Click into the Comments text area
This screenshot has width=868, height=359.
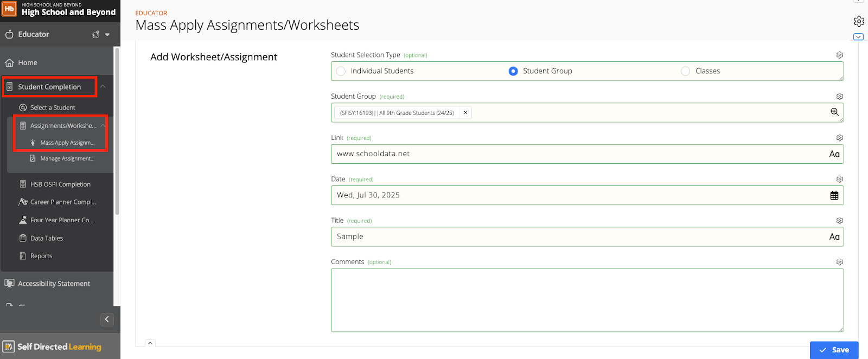[586, 300]
